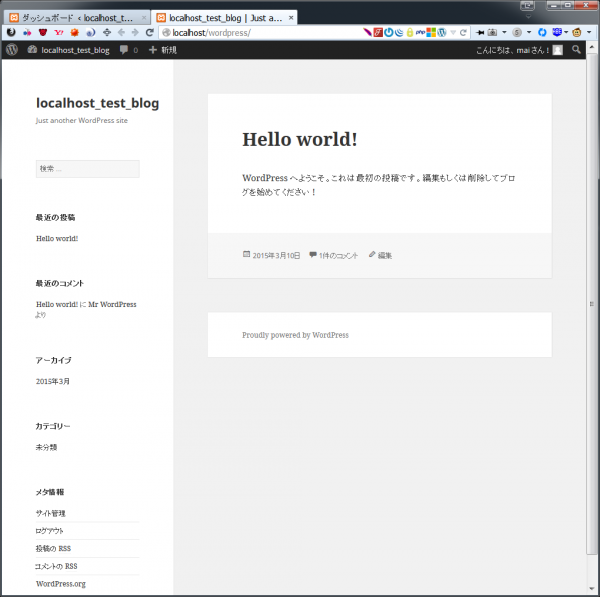Click the php extension icon in address bar

click(421, 33)
